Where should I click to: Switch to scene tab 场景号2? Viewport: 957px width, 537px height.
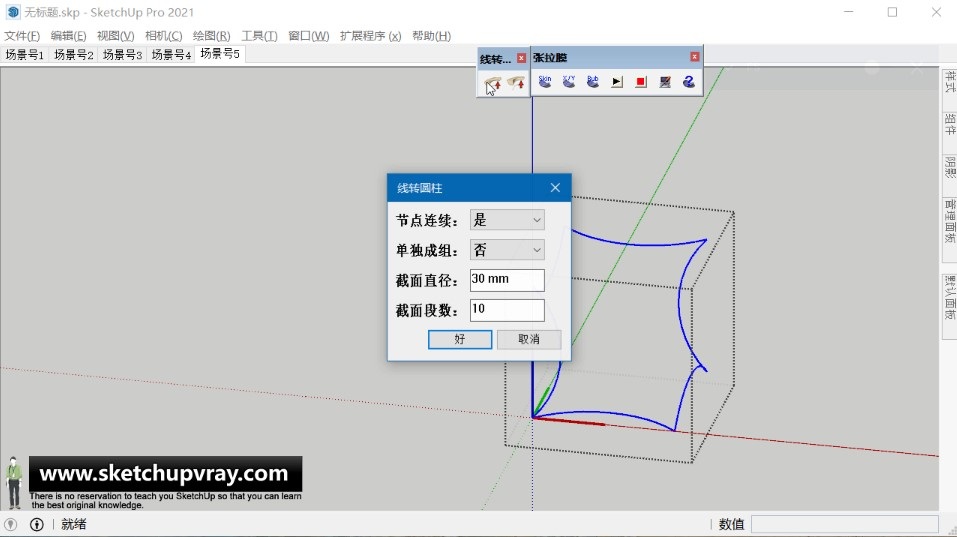click(x=73, y=55)
